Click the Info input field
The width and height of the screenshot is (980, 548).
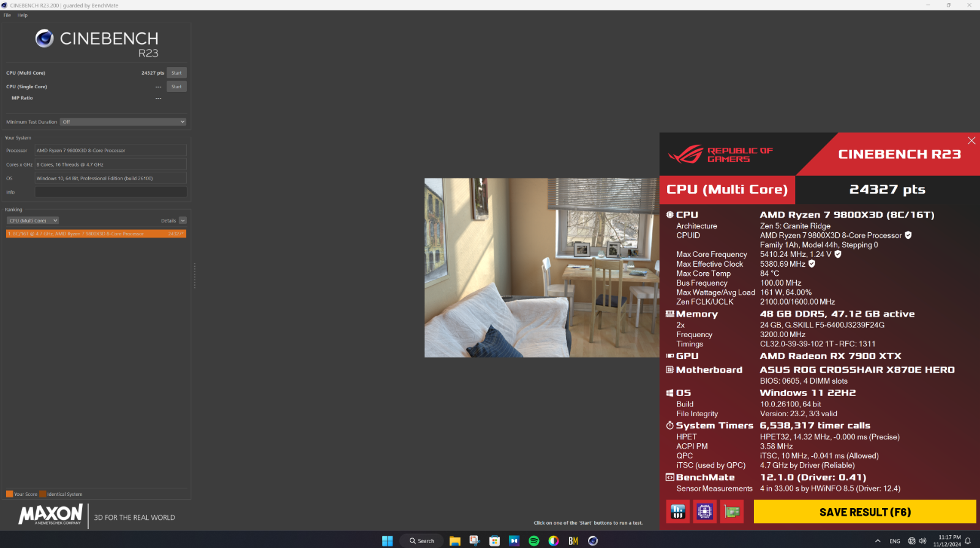pos(111,192)
